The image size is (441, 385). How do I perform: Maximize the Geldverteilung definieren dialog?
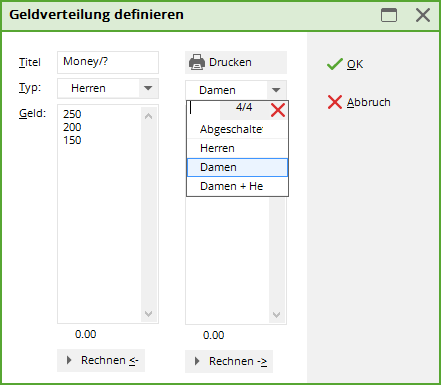tap(389, 15)
